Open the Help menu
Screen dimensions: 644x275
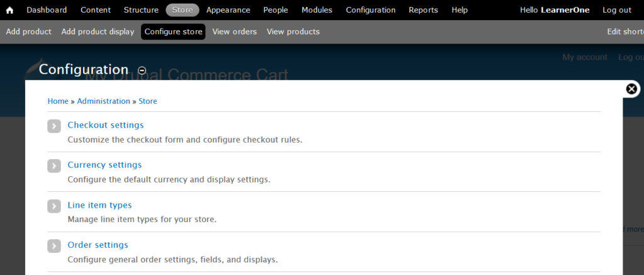460,10
